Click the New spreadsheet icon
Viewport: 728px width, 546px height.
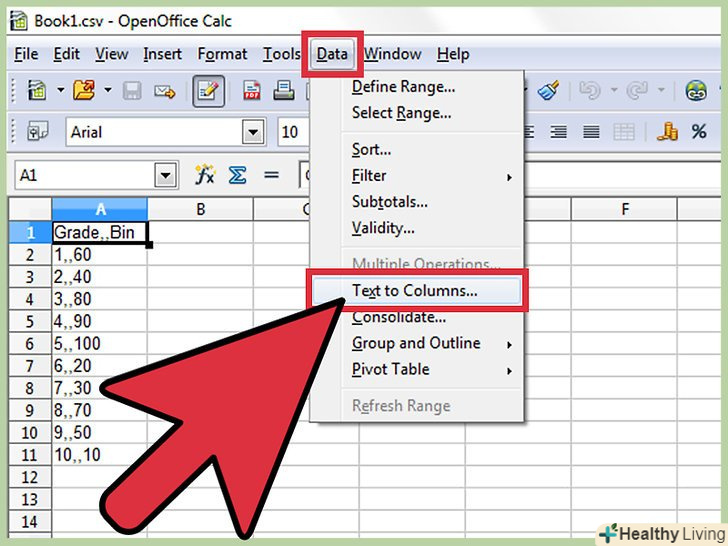click(37, 91)
